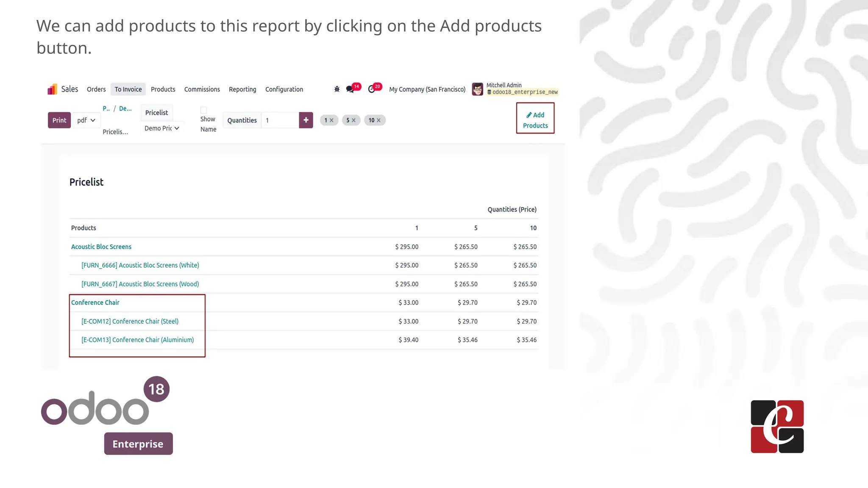Open the Demo Pricelist dropdown

162,128
